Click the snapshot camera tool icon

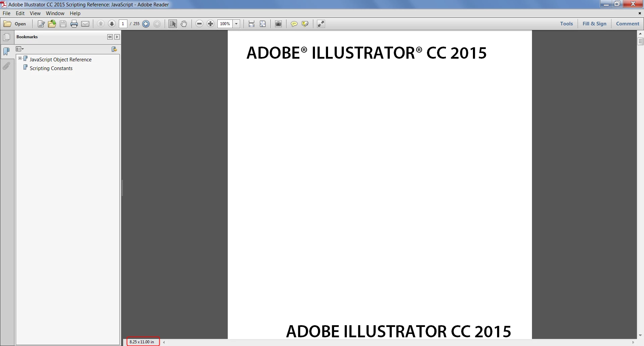[x=278, y=24]
